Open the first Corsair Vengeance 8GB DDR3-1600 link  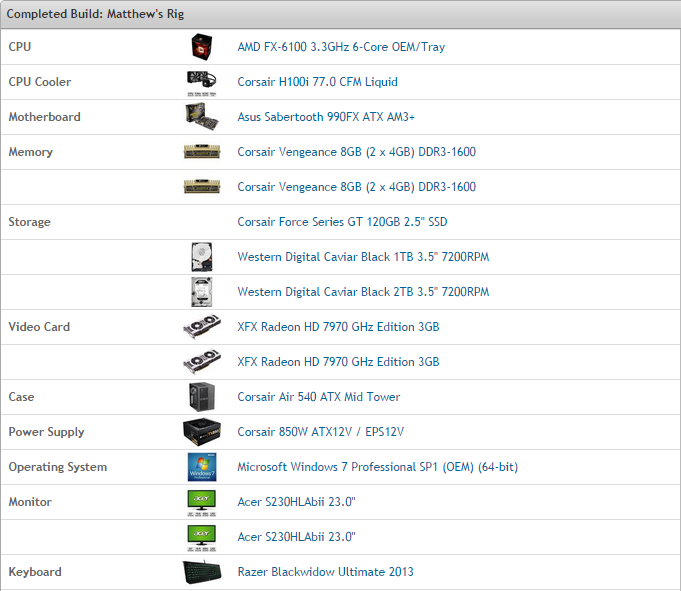(356, 152)
